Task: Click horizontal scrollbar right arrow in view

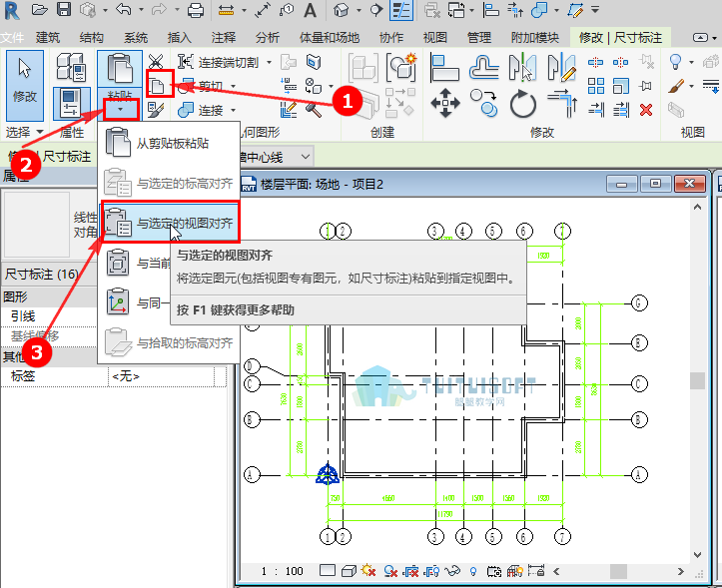Action: [x=681, y=571]
